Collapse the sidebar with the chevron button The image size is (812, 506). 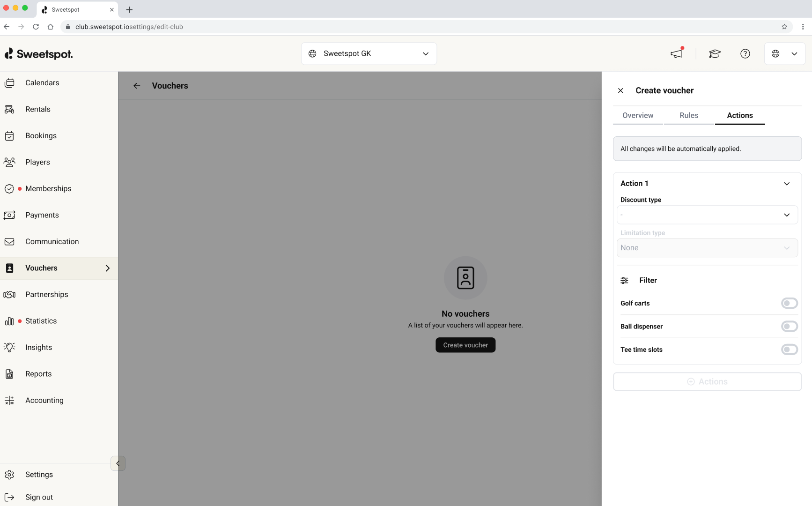coord(118,463)
